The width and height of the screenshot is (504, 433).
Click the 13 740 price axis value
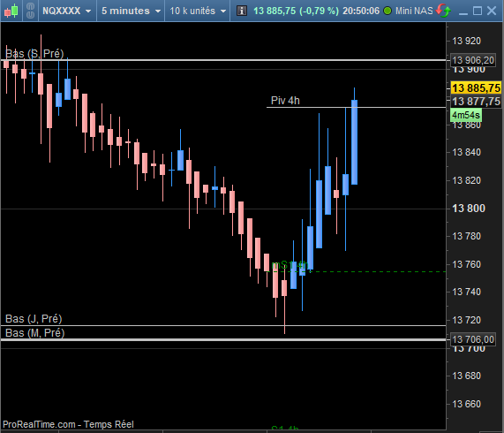[466, 292]
